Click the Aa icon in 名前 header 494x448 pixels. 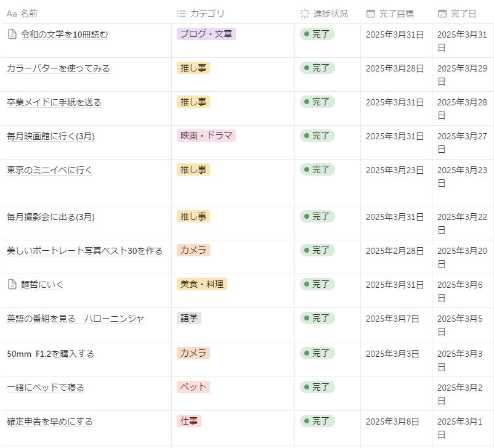[11, 14]
